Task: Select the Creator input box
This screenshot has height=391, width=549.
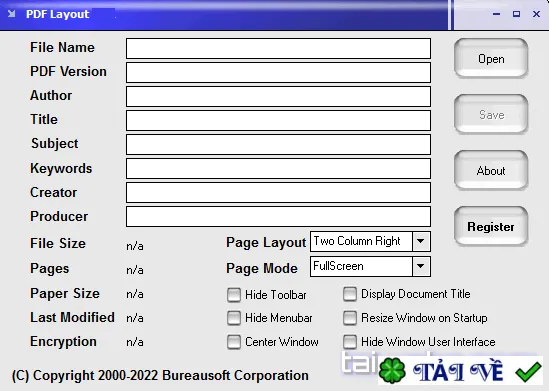Action: 278,192
